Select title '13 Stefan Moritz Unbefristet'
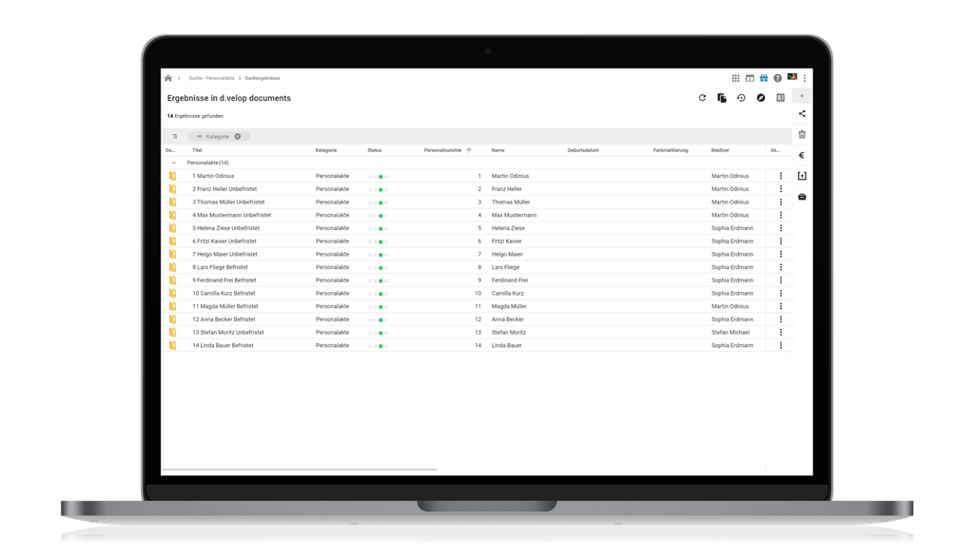The width and height of the screenshot is (974, 560). (x=228, y=332)
